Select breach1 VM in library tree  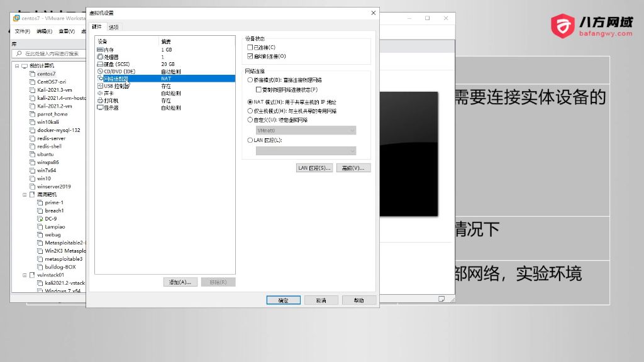click(x=54, y=211)
